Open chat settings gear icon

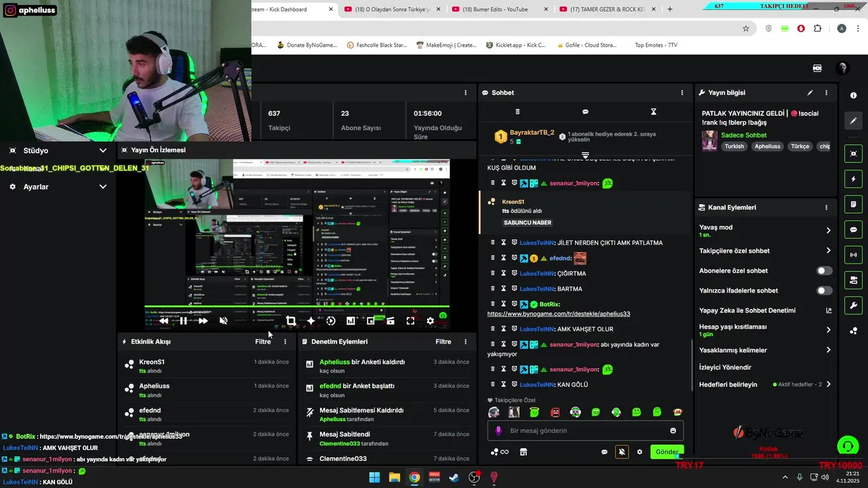tap(639, 452)
